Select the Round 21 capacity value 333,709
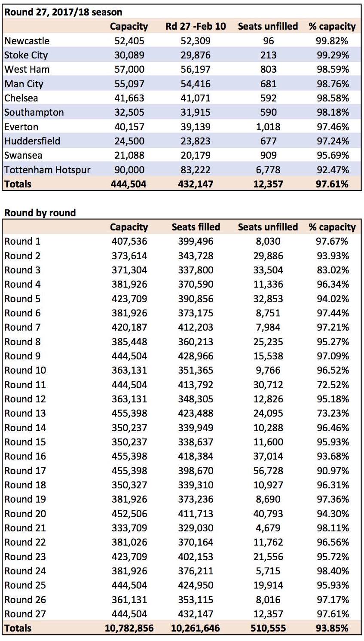Viewport: 364px width, 641px height. coord(129,528)
